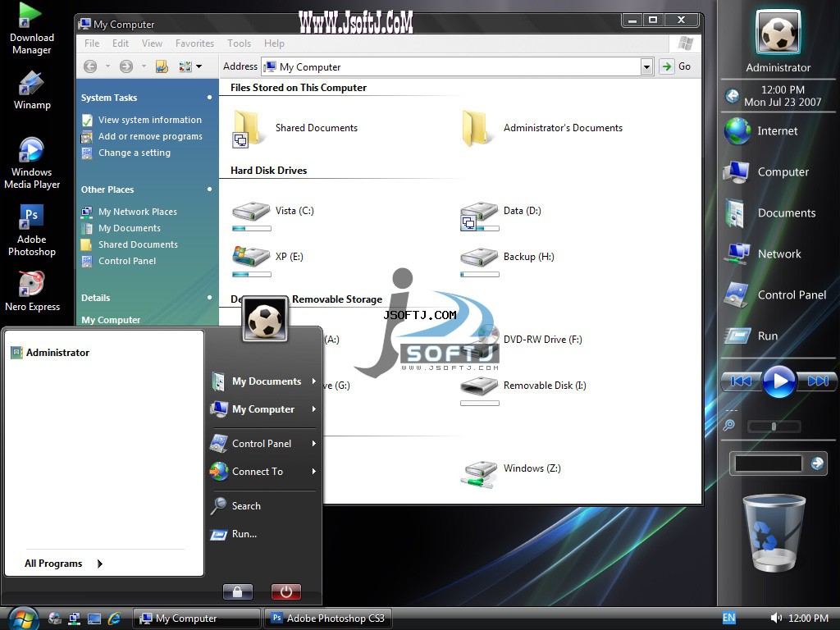Click Add or remove programs link
The width and height of the screenshot is (840, 630).
(150, 137)
